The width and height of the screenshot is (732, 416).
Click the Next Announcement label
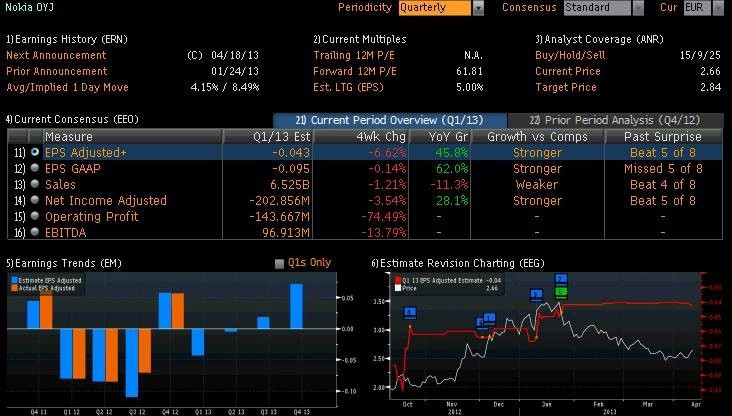click(56, 55)
